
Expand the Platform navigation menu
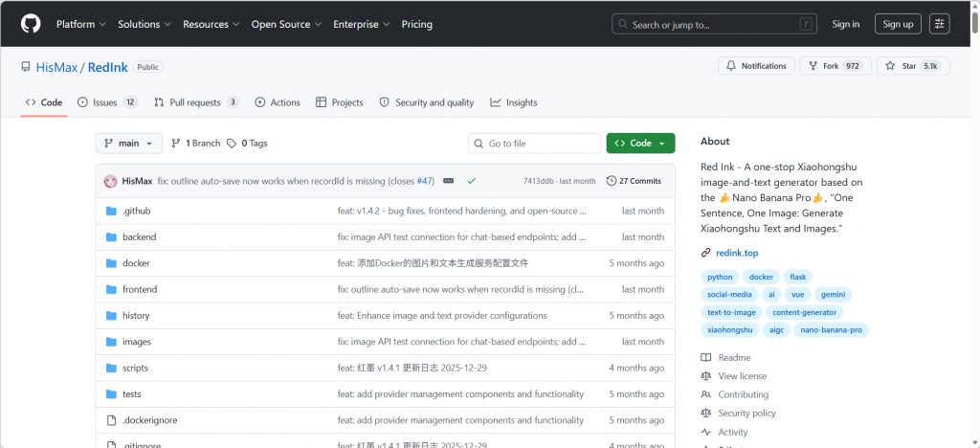[80, 24]
